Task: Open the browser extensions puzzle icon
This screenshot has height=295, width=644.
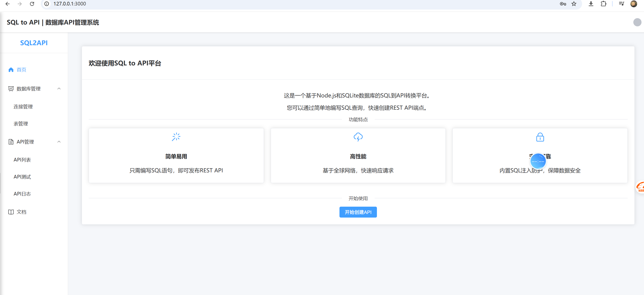Action: click(604, 4)
